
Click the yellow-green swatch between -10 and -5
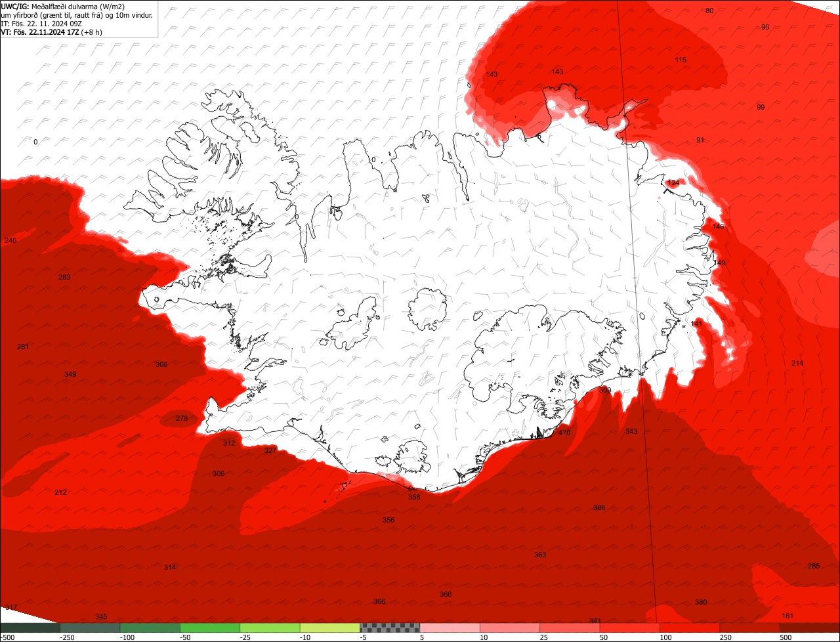(x=330, y=628)
